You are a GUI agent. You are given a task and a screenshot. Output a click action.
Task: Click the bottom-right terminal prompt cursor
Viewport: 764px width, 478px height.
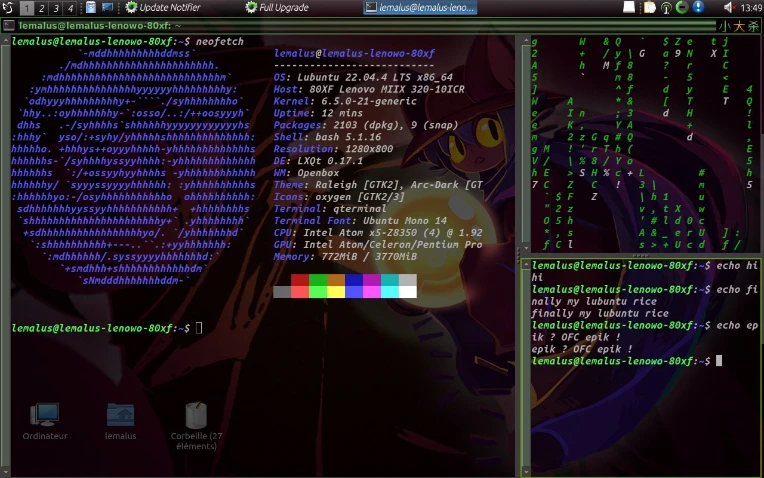[x=719, y=361]
